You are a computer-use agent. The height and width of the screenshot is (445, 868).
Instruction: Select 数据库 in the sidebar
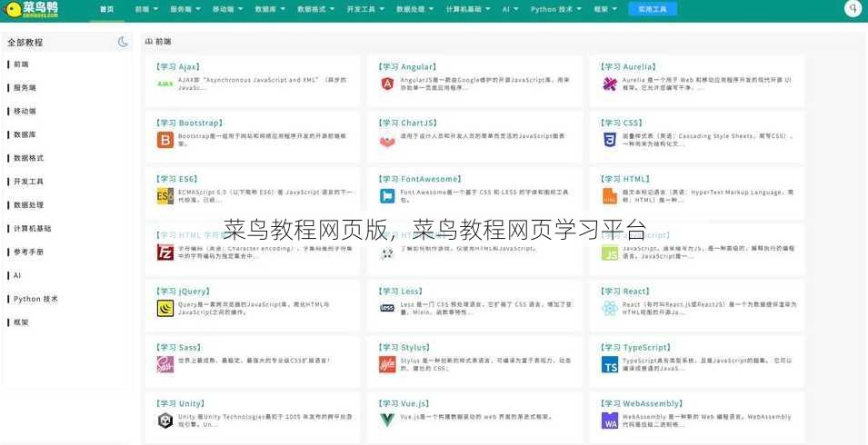[x=25, y=135]
